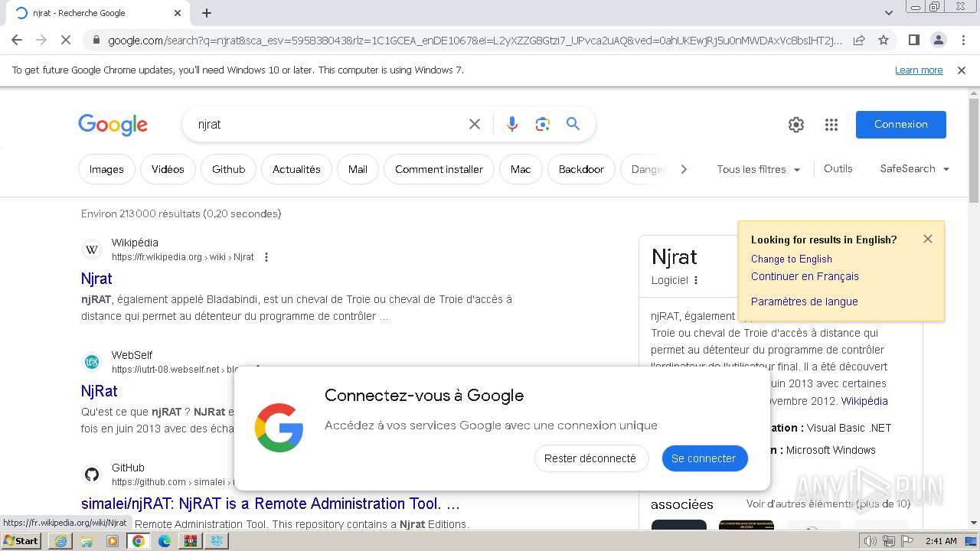Open simalei/njRAT GitHub result
980x551 pixels.
[x=270, y=504]
